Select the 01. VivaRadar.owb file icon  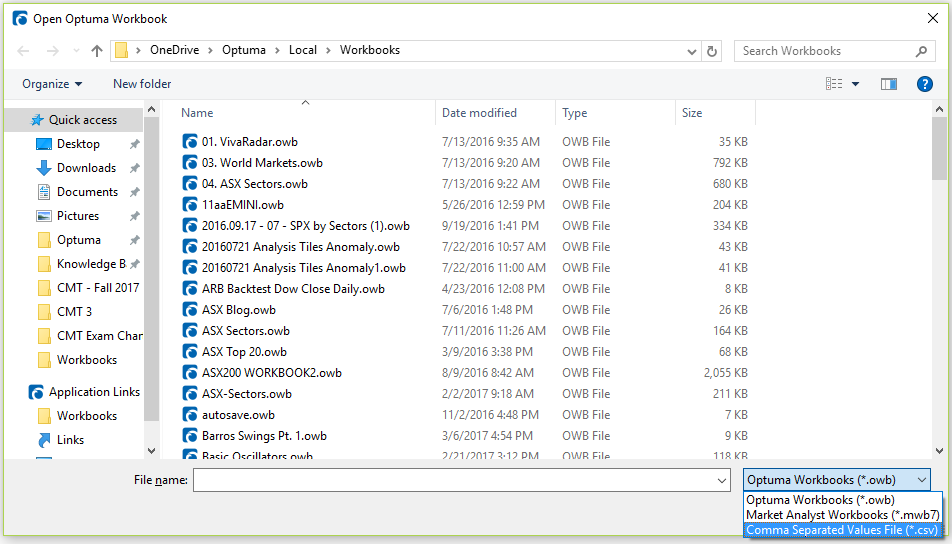click(190, 141)
